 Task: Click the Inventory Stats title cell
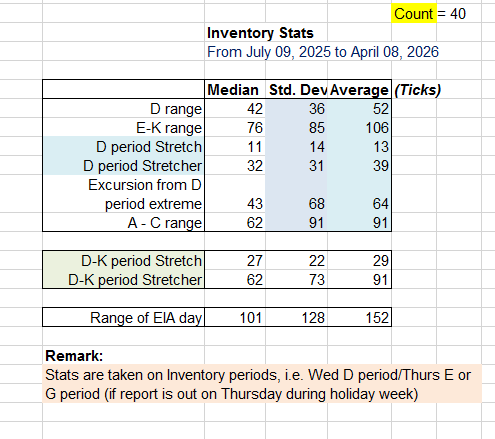pyautogui.click(x=260, y=33)
